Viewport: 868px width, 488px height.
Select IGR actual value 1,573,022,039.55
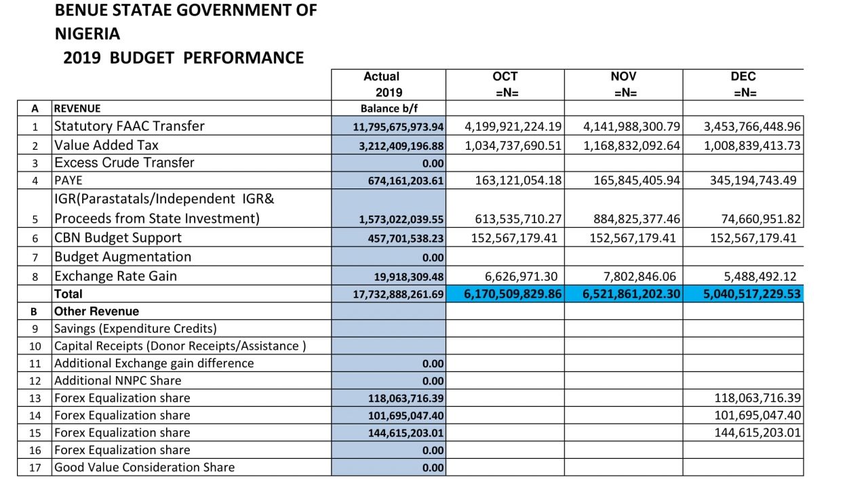click(x=401, y=219)
